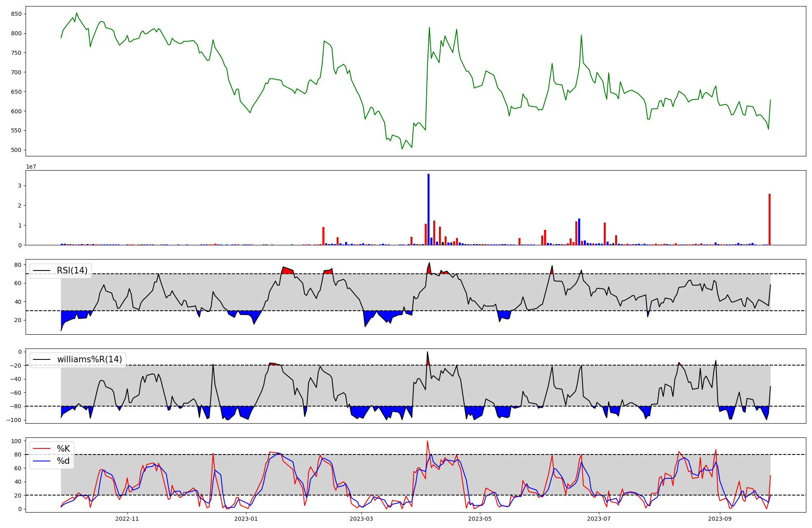Click the williams%R(14) legend label
The image size is (812, 528).
(89, 359)
